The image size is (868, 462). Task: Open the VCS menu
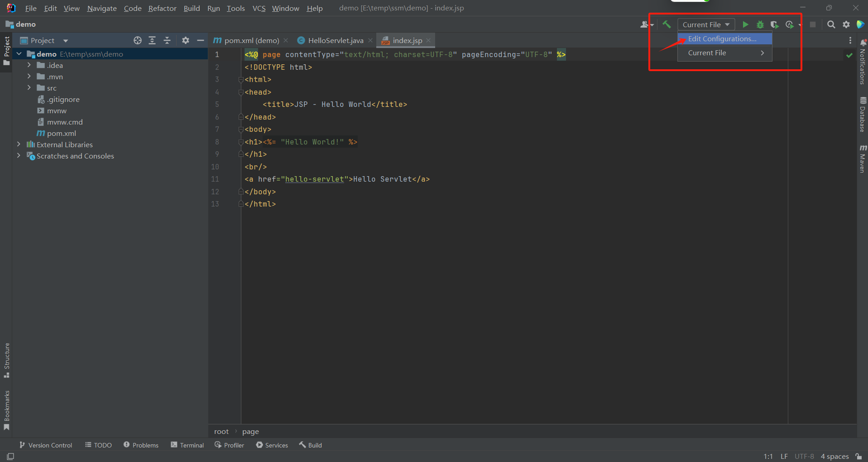259,8
